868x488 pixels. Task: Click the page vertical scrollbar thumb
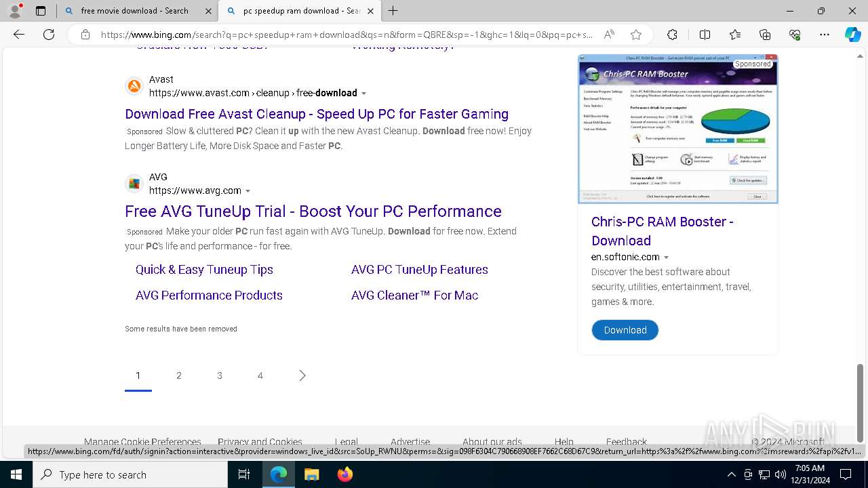coord(861,403)
